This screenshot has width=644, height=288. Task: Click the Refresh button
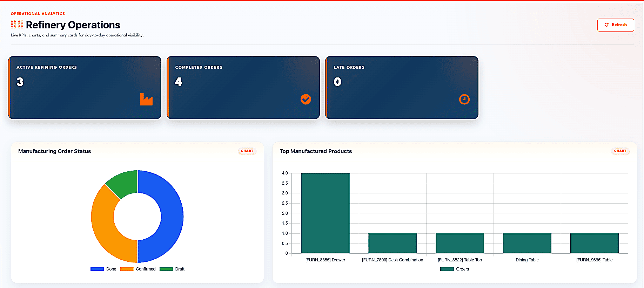click(616, 25)
